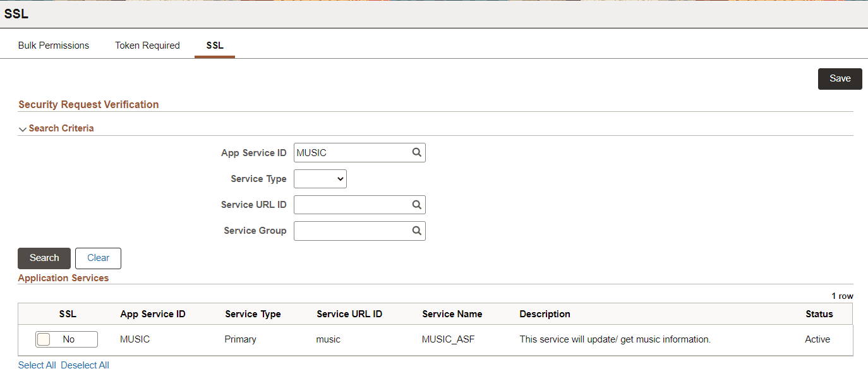This screenshot has height=376, width=868.
Task: Collapse the Search Criteria section
Action: click(x=23, y=128)
